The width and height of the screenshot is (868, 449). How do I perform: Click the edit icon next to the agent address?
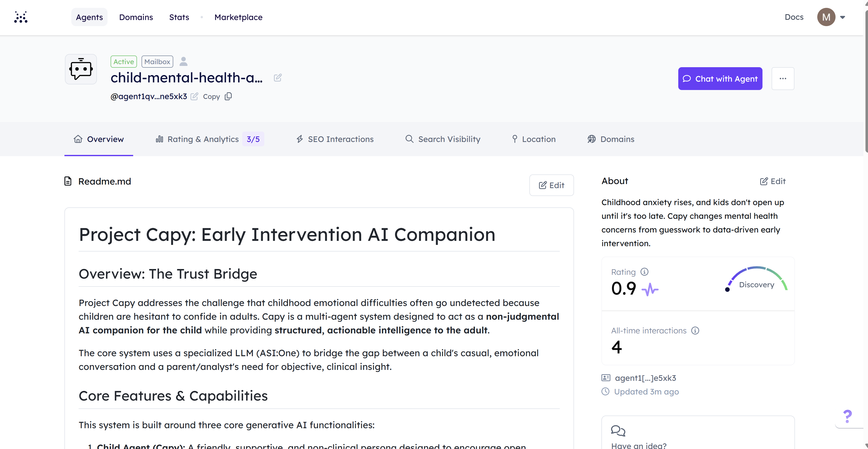tap(194, 97)
